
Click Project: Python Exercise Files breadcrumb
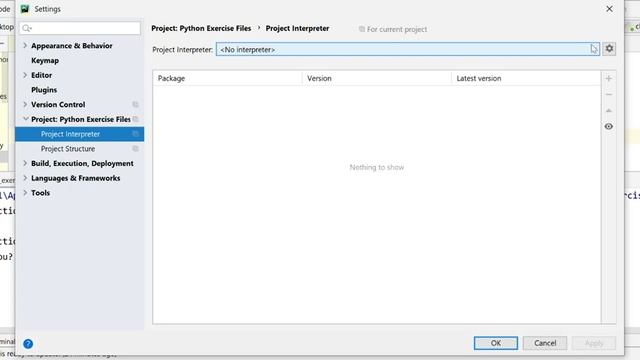pyautogui.click(x=201, y=29)
